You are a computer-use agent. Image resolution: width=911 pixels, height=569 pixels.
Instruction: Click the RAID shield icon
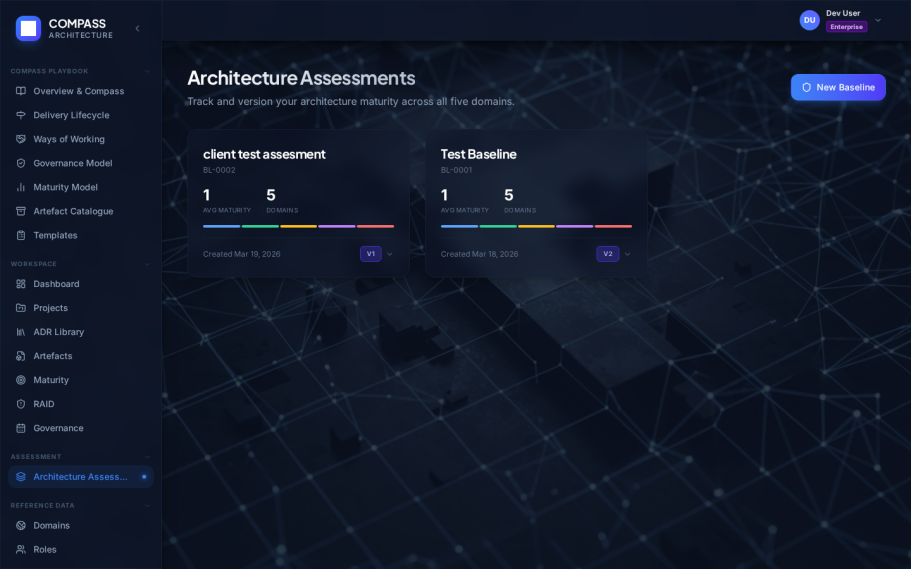pyautogui.click(x=21, y=404)
